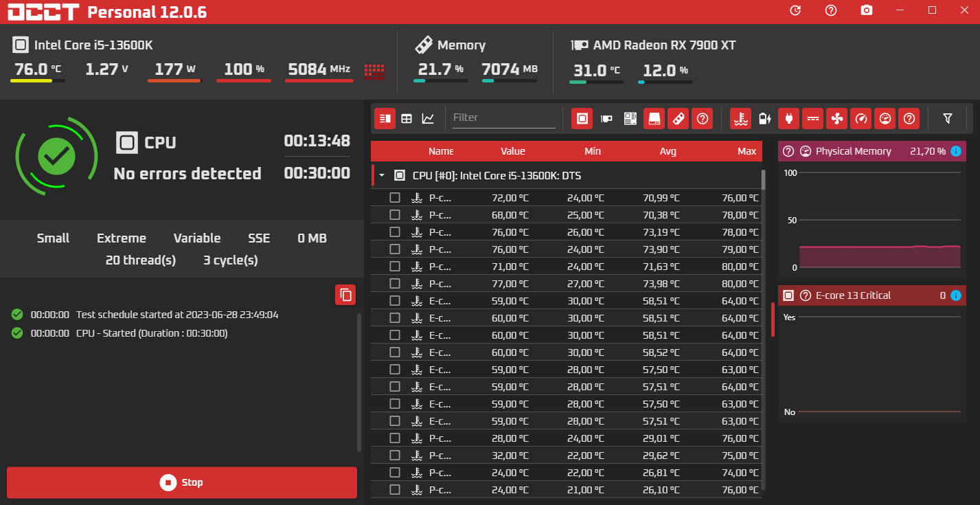This screenshot has height=505, width=980.
Task: Stop the running CPU test
Action: tap(182, 482)
